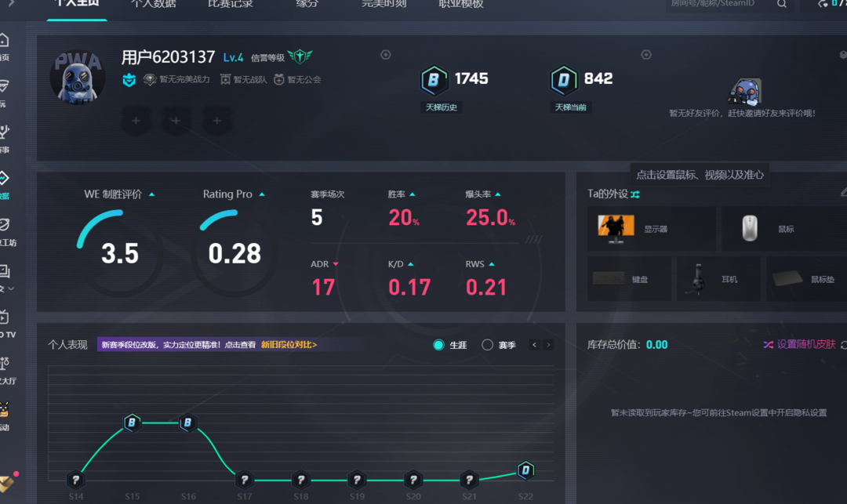
Task: Open the home icon in the left sidebar
Action: point(4,41)
